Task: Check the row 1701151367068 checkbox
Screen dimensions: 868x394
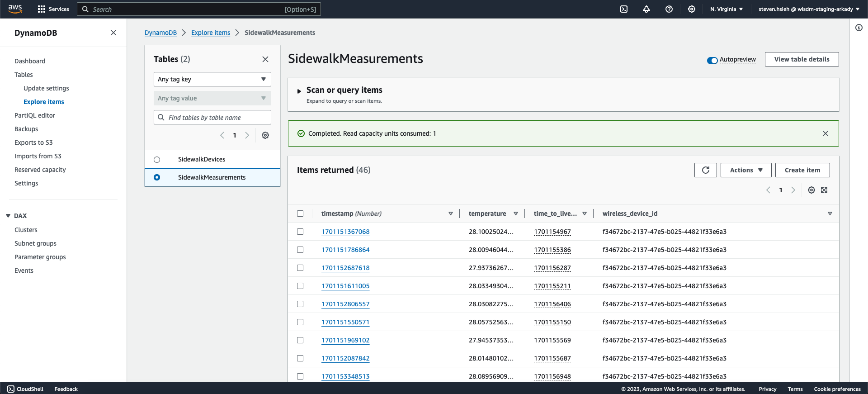Action: pos(300,232)
